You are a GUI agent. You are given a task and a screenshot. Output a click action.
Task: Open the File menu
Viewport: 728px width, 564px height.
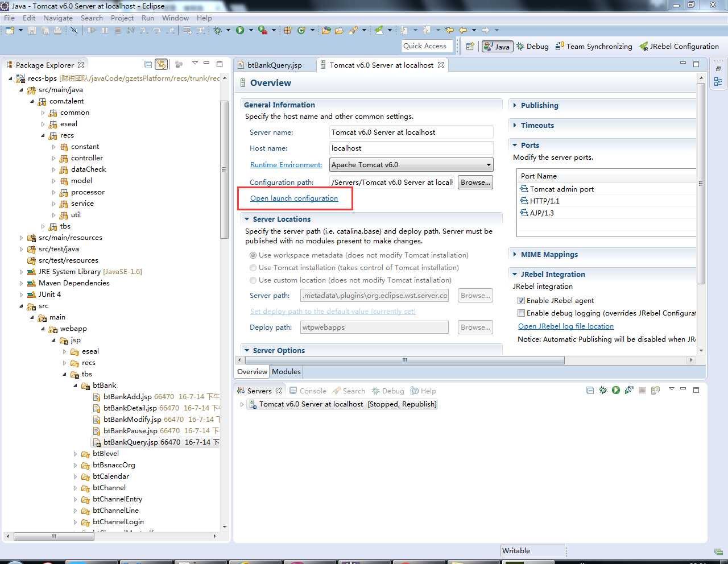[x=9, y=18]
